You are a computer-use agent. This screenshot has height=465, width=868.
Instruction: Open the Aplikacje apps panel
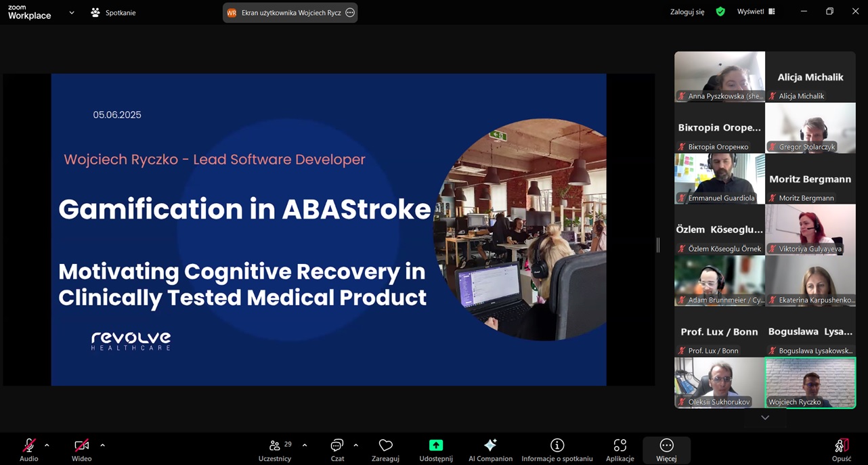pos(620,449)
